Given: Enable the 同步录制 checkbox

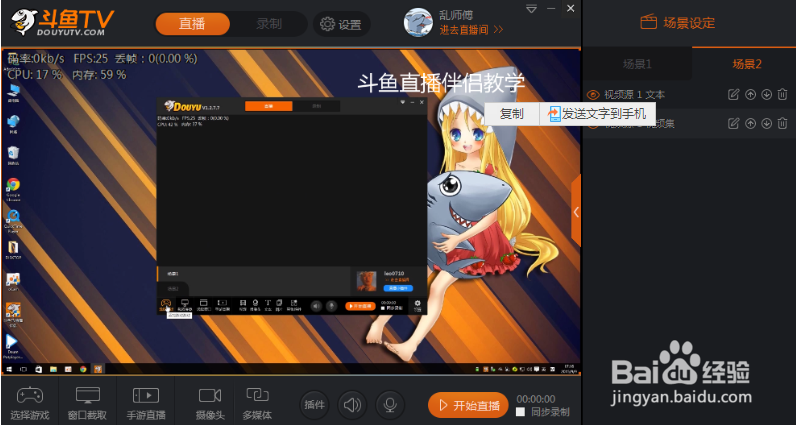Looking at the screenshot, I should tap(520, 412).
